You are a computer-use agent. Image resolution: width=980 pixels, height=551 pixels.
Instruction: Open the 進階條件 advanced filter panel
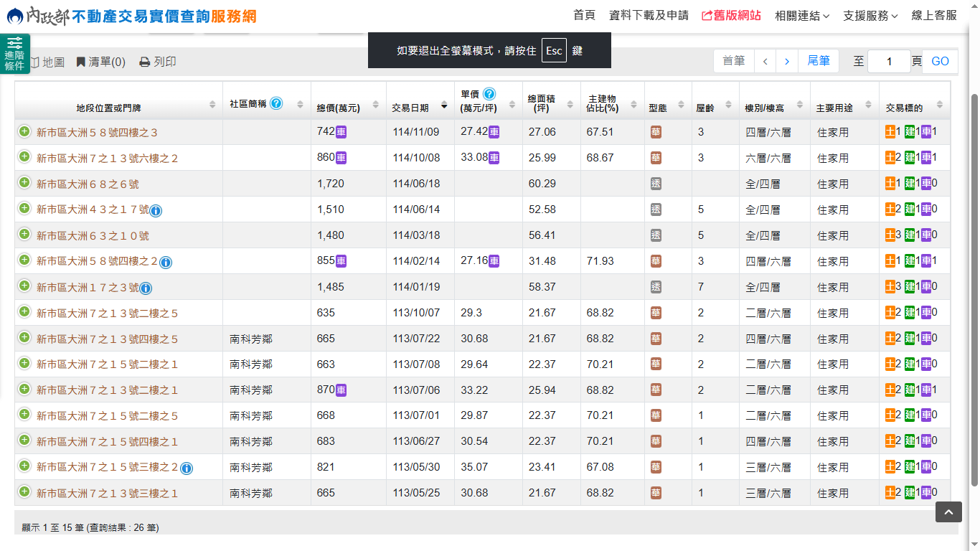click(x=14, y=54)
